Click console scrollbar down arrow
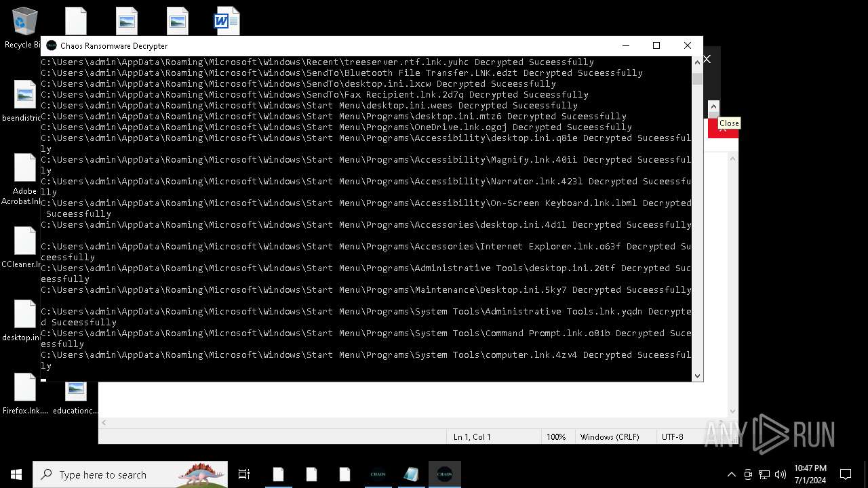The width and height of the screenshot is (868, 488). (697, 375)
